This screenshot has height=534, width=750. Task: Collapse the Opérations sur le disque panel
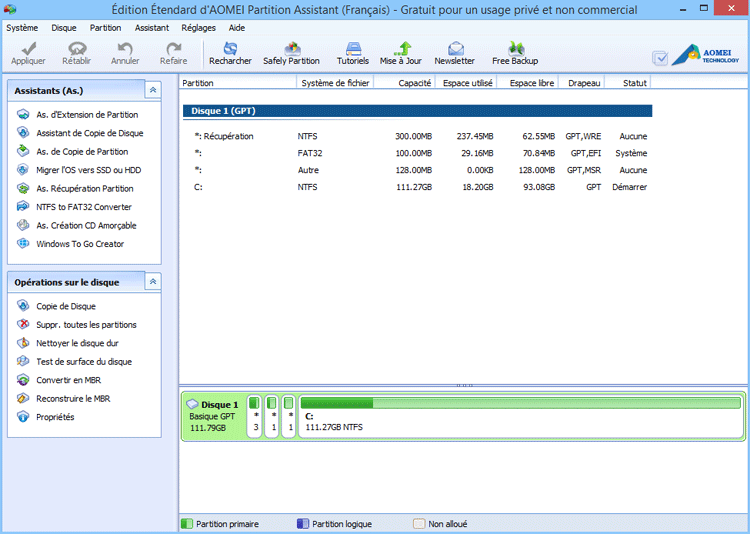152,282
